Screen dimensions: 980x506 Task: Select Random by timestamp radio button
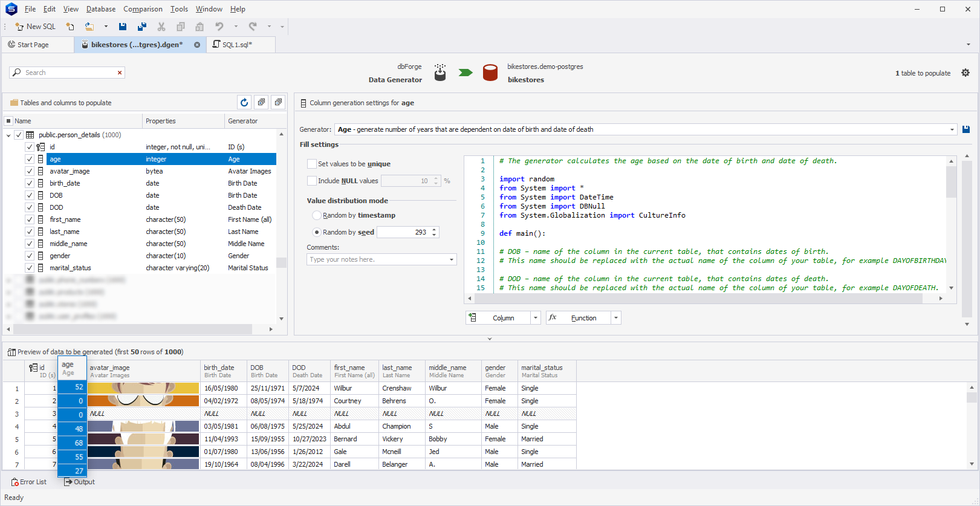tap(316, 215)
